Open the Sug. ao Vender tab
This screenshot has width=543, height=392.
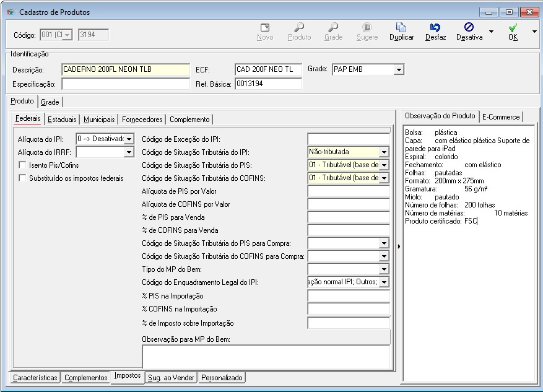pos(171,378)
